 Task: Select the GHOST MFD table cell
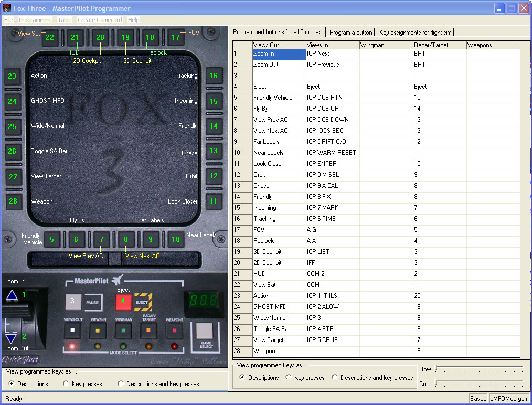tap(279, 307)
